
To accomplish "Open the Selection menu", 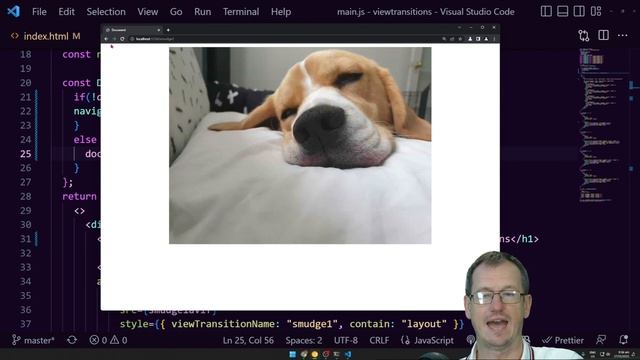I will point(106,12).
